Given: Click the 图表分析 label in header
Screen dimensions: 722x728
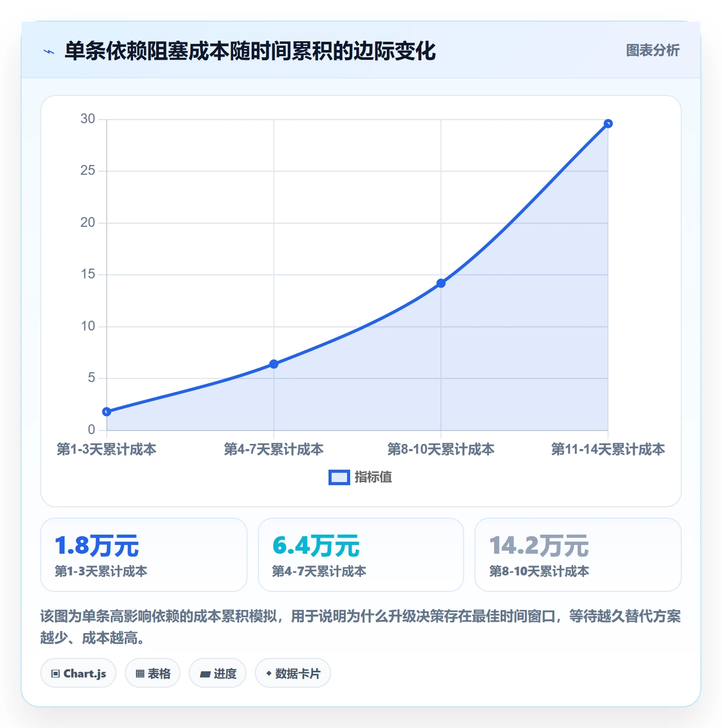Looking at the screenshot, I should 652,51.
